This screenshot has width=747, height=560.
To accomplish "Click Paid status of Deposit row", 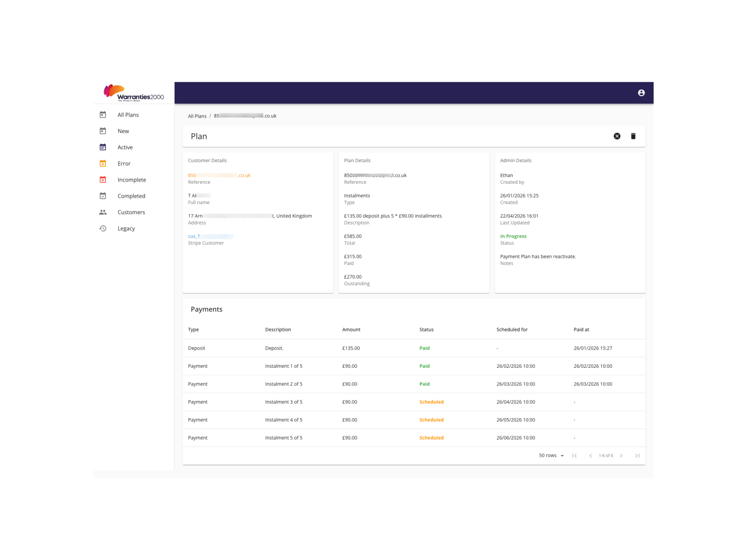I will (x=424, y=348).
